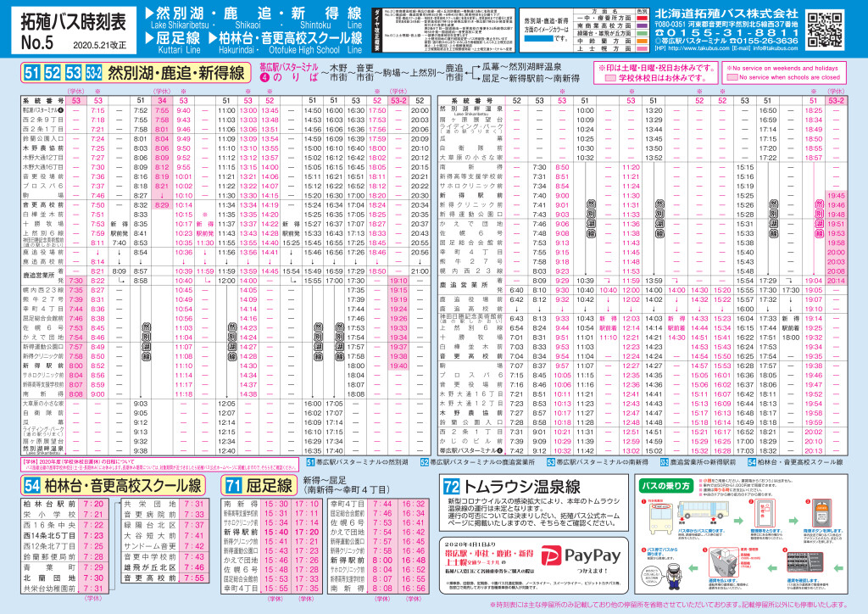Click the red swatch for 一中・療養所方面
This screenshot has width=868, height=614.
tap(642, 19)
